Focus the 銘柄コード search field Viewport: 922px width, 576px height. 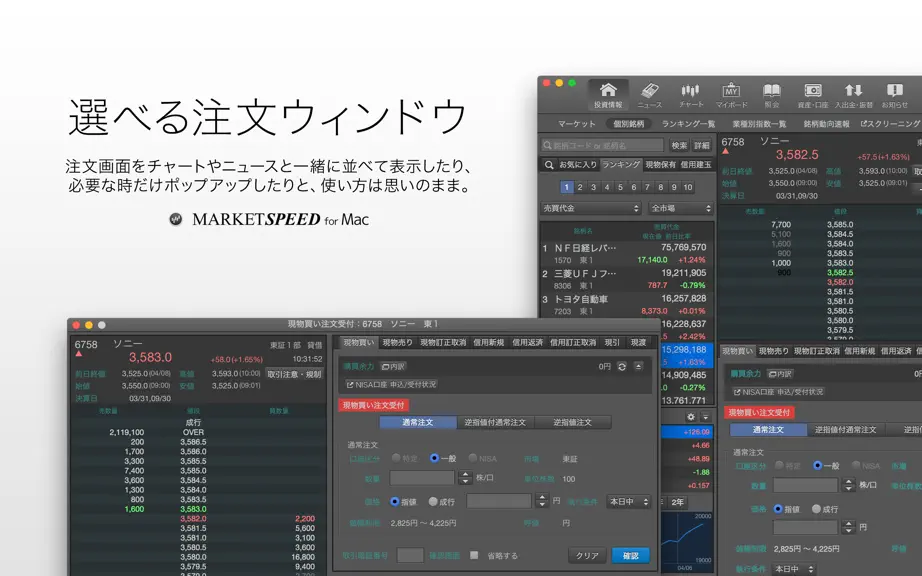point(602,145)
